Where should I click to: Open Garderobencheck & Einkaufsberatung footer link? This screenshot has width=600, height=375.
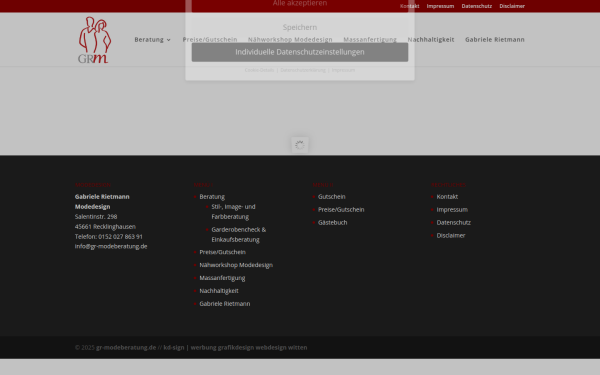[x=238, y=235]
